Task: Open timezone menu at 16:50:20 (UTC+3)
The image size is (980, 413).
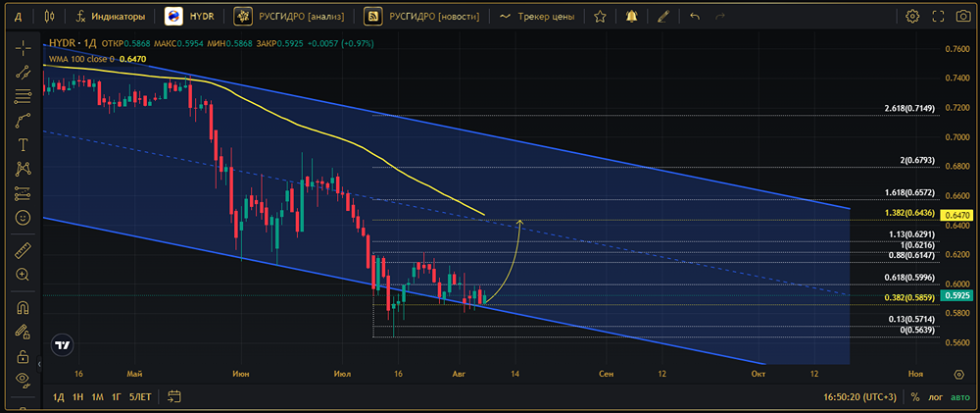Action: coord(860,396)
